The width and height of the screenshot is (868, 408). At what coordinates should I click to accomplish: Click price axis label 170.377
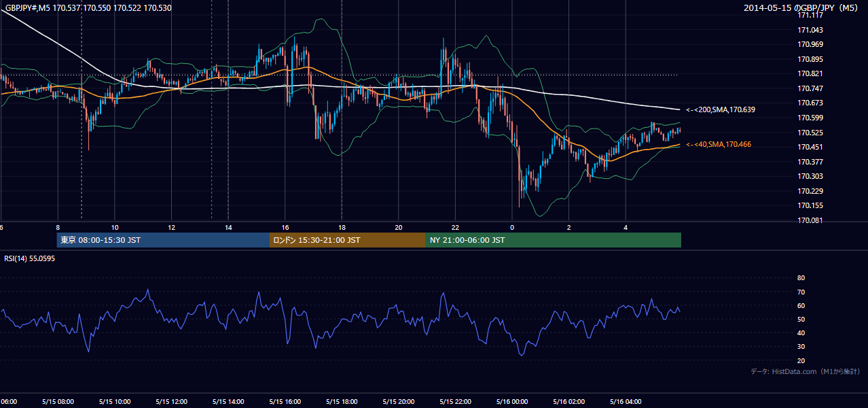coord(810,162)
